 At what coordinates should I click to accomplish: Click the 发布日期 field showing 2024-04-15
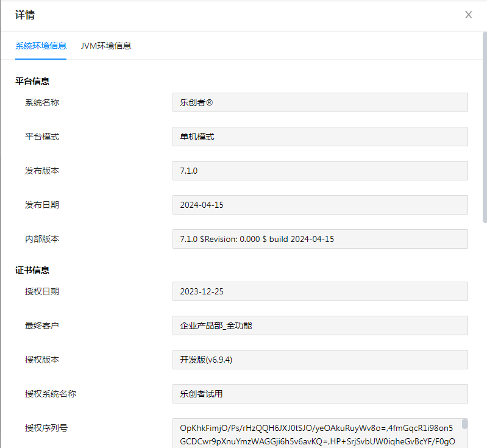(320, 205)
